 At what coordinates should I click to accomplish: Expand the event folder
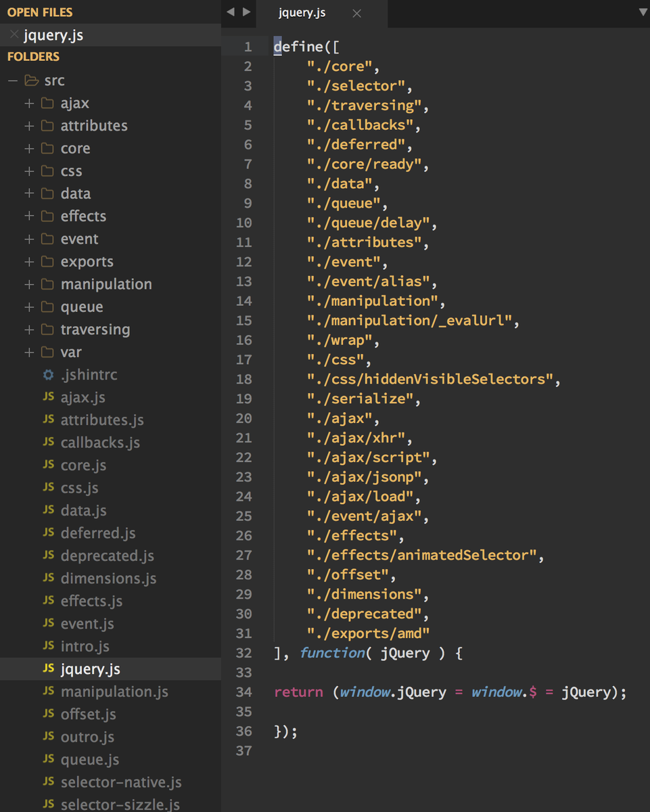point(29,239)
